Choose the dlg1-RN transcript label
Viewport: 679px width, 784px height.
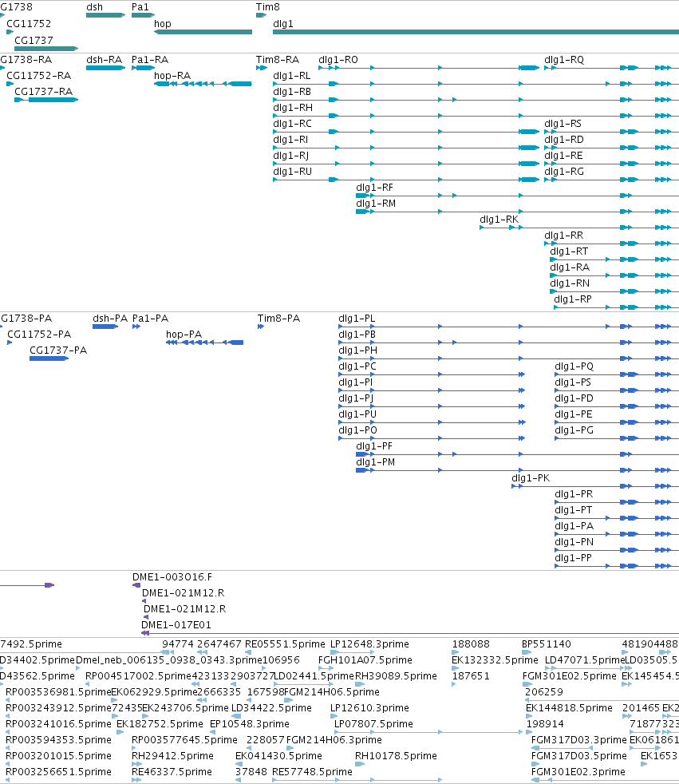tap(570, 283)
